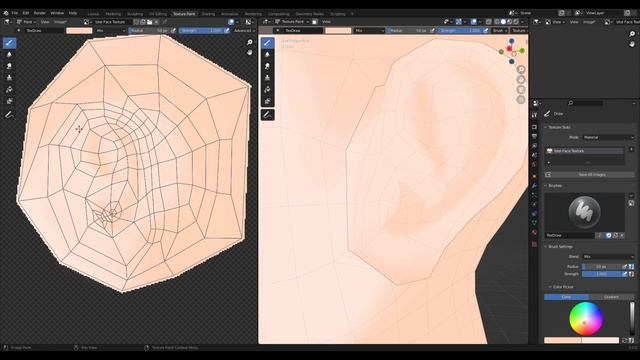Click the zoom gizmo button in the 3D viewport

point(521,69)
